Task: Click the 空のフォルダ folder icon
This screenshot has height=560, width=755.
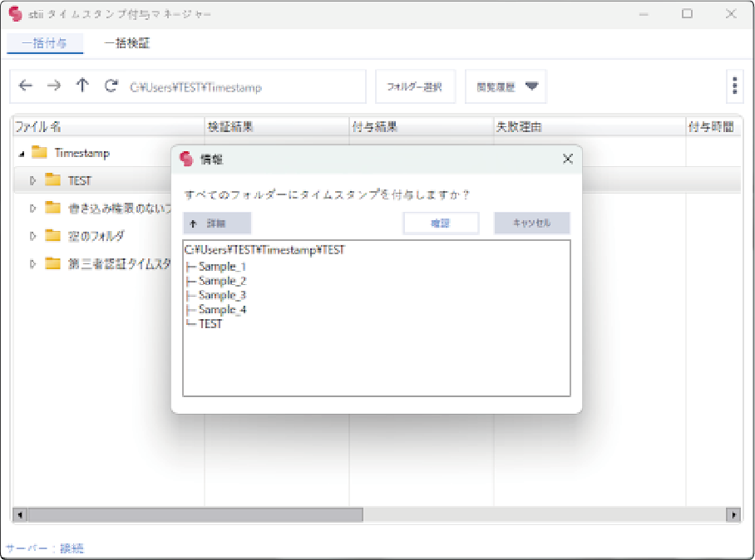Action: click(53, 235)
